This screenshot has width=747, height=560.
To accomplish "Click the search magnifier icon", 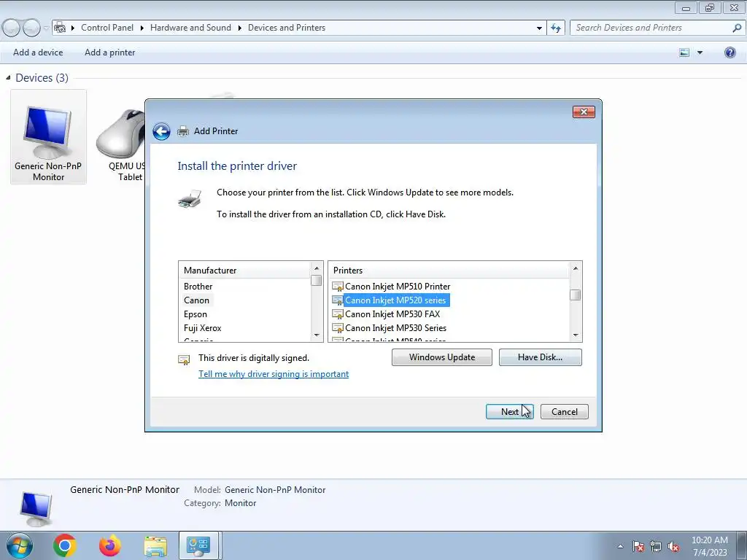I will tap(737, 28).
